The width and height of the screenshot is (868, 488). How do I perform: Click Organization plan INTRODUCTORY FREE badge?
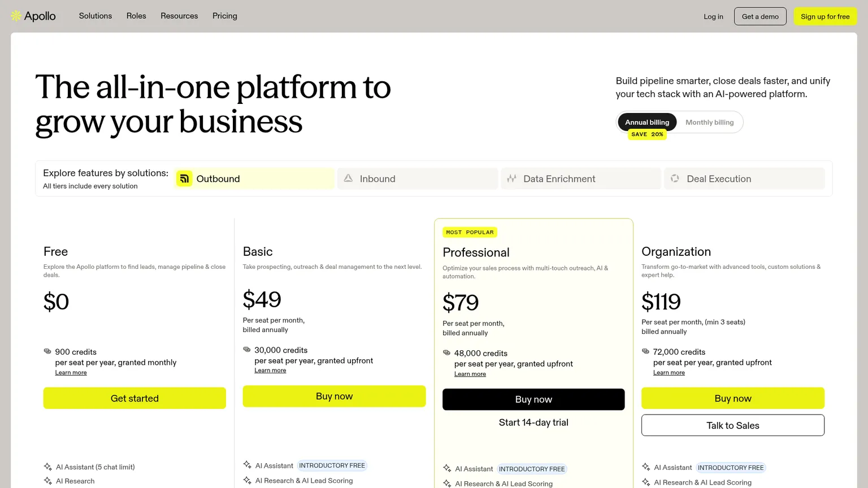[x=731, y=468]
